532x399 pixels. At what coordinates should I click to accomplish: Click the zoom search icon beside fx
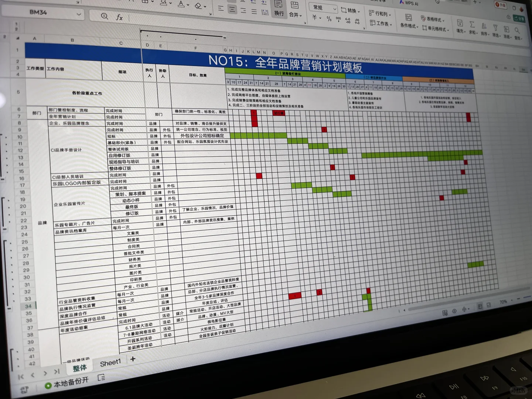[105, 16]
